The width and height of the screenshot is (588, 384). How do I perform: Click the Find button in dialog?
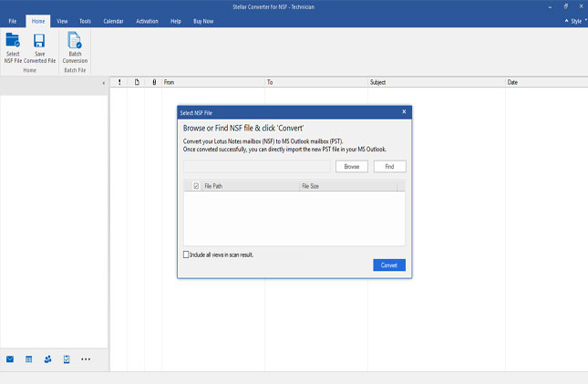pos(389,167)
